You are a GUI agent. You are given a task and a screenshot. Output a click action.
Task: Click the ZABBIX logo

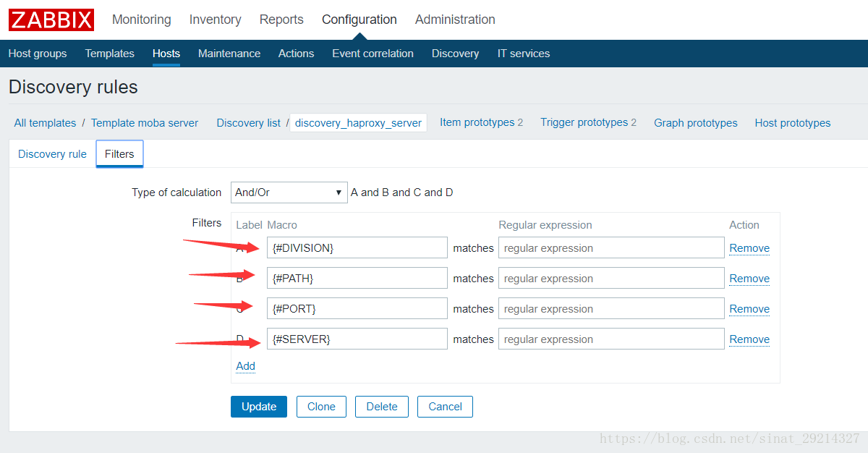51,20
